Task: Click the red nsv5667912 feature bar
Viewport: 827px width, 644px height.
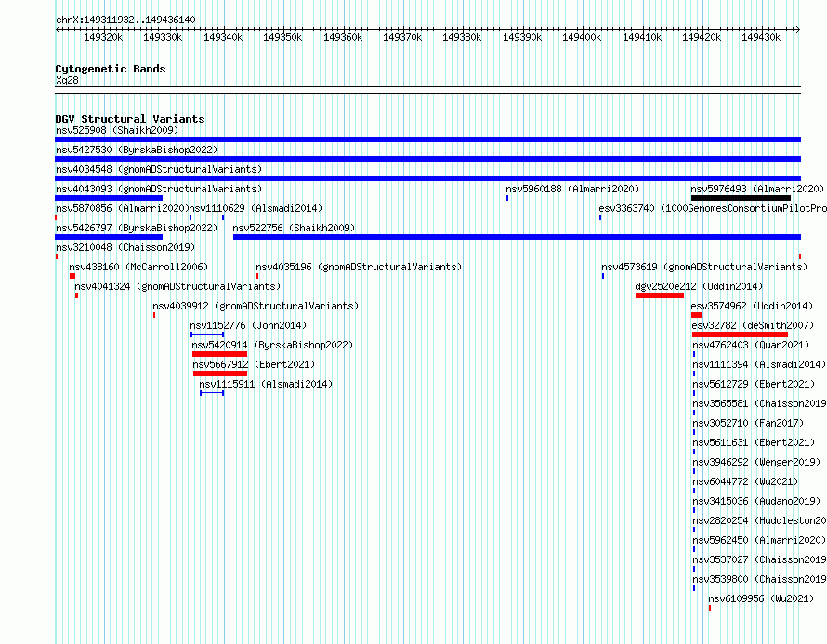Action: pyautogui.click(x=220, y=374)
